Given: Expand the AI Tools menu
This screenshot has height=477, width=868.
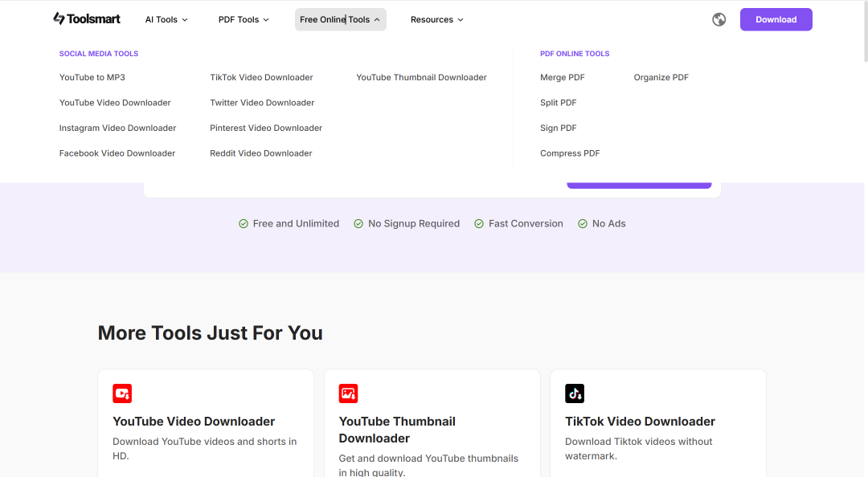Looking at the screenshot, I should (166, 19).
